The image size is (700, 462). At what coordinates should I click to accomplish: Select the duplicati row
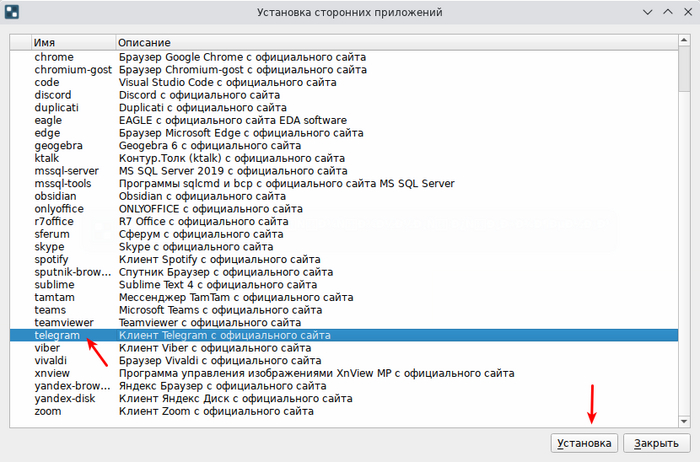click(x=344, y=108)
